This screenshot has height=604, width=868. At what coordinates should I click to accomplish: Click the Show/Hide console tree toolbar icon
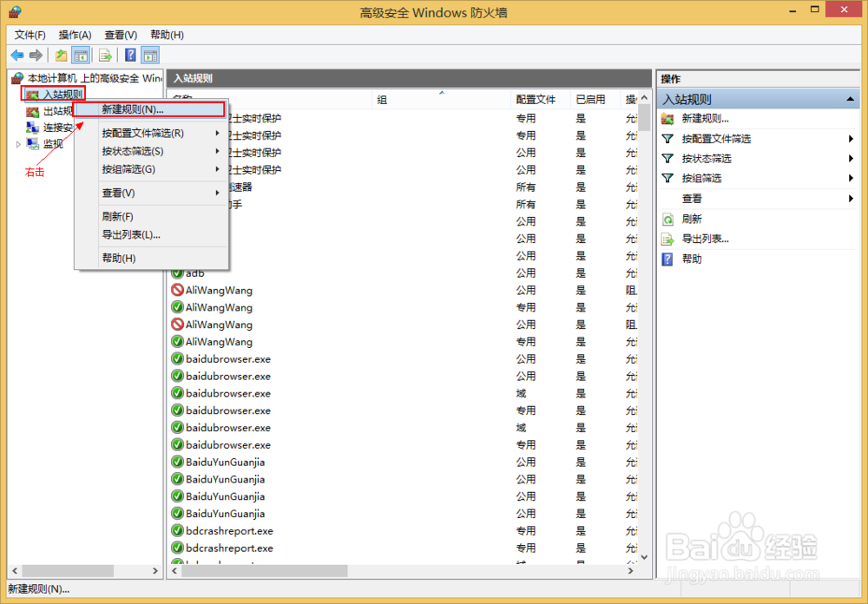click(x=81, y=55)
